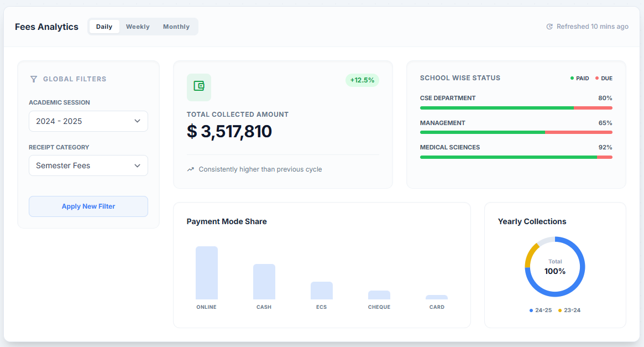The height and width of the screenshot is (347, 644).
Task: Click the green PAID legend dot
Action: 572,79
